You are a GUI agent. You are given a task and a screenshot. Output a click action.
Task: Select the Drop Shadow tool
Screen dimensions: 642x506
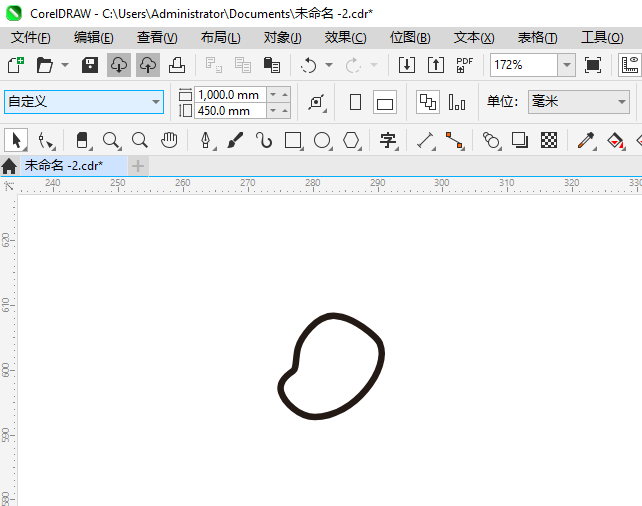point(520,140)
